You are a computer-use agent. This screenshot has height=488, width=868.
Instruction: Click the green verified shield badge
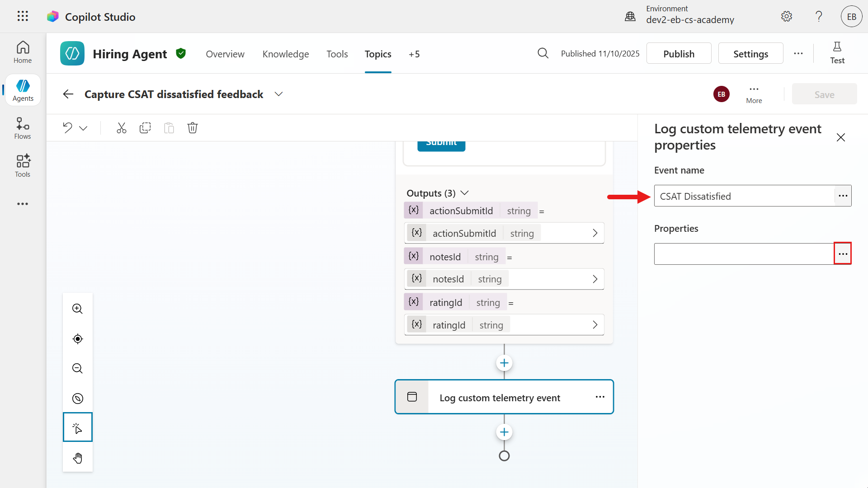181,54
